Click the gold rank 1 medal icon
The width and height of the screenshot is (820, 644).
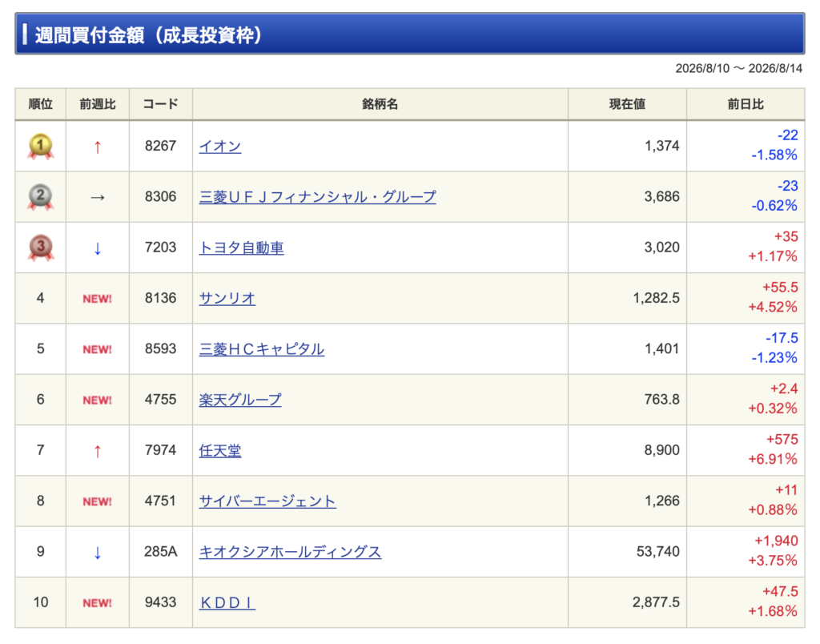[40, 146]
